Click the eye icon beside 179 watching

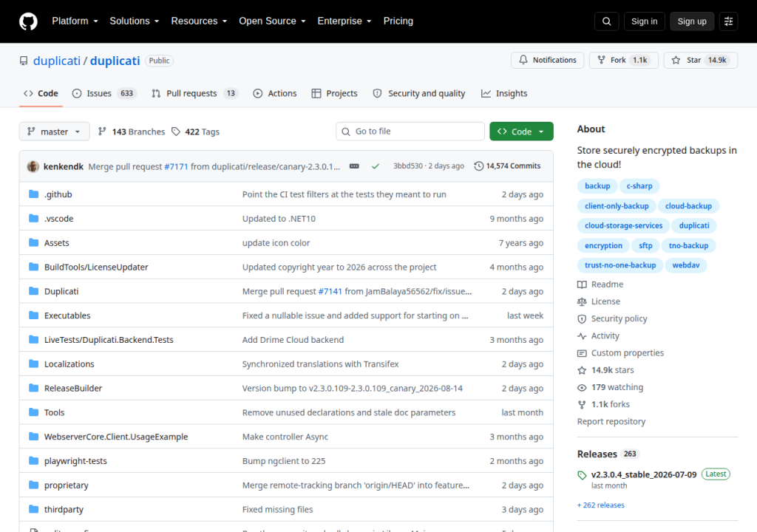[582, 388]
